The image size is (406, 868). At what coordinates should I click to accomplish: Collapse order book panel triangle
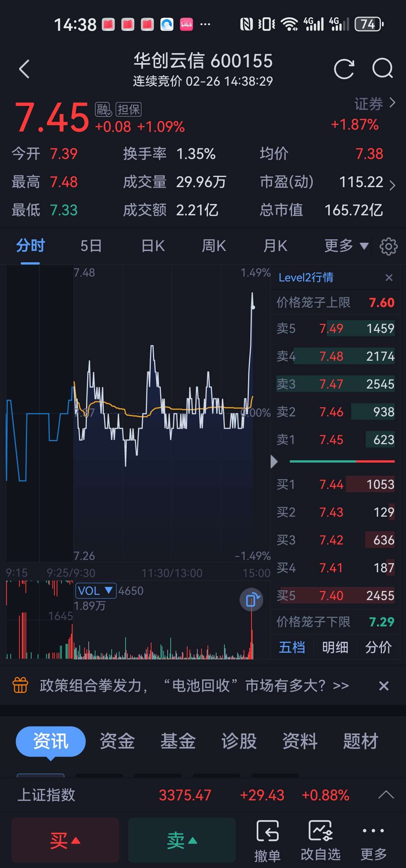point(274,461)
